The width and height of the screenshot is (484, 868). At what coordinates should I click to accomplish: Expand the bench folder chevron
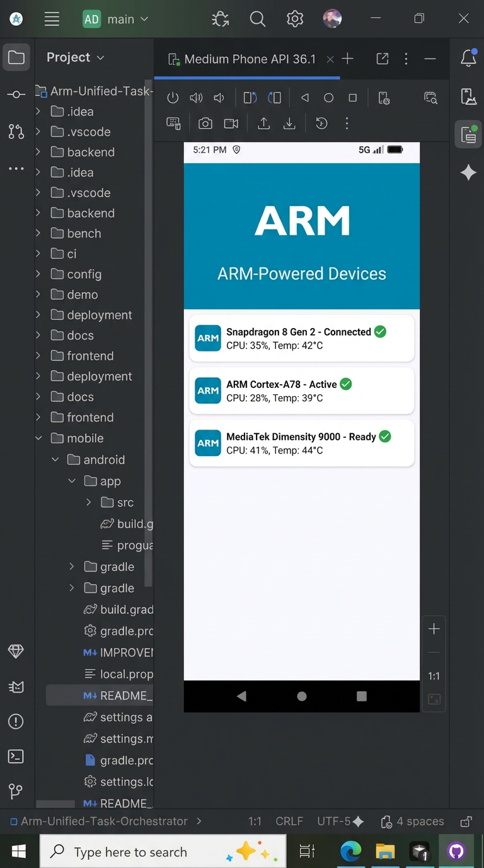38,233
